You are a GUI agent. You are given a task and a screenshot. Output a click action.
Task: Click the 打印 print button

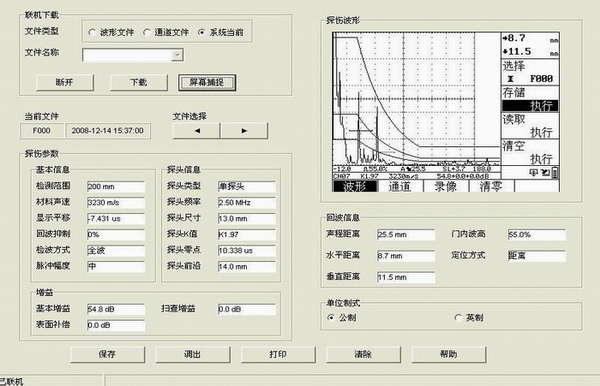[x=278, y=354]
